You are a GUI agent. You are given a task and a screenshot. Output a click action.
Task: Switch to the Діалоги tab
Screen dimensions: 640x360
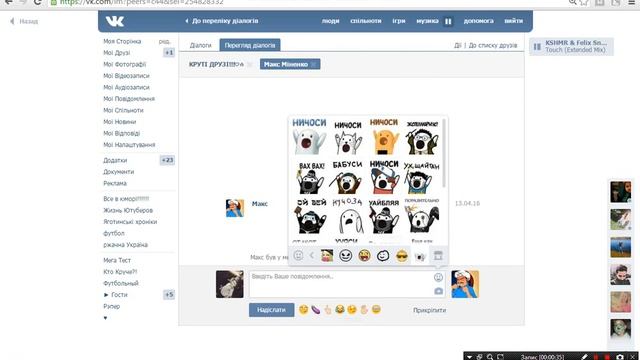click(200, 45)
